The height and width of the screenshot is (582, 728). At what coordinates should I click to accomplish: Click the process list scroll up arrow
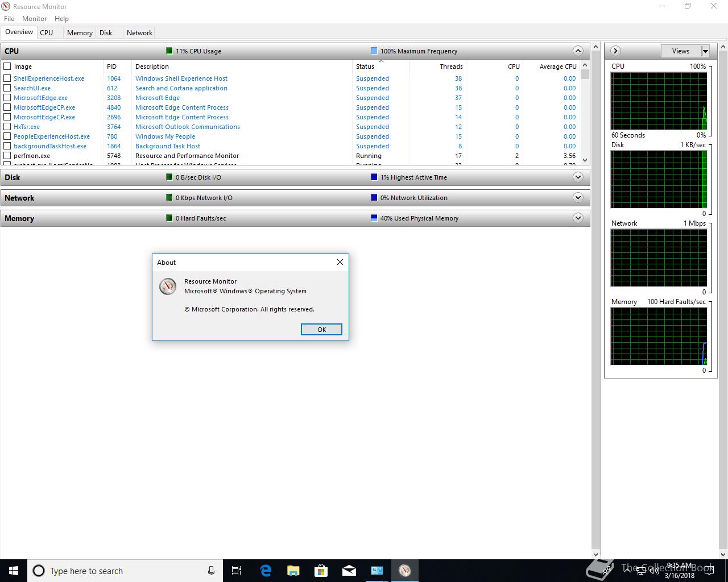point(585,65)
